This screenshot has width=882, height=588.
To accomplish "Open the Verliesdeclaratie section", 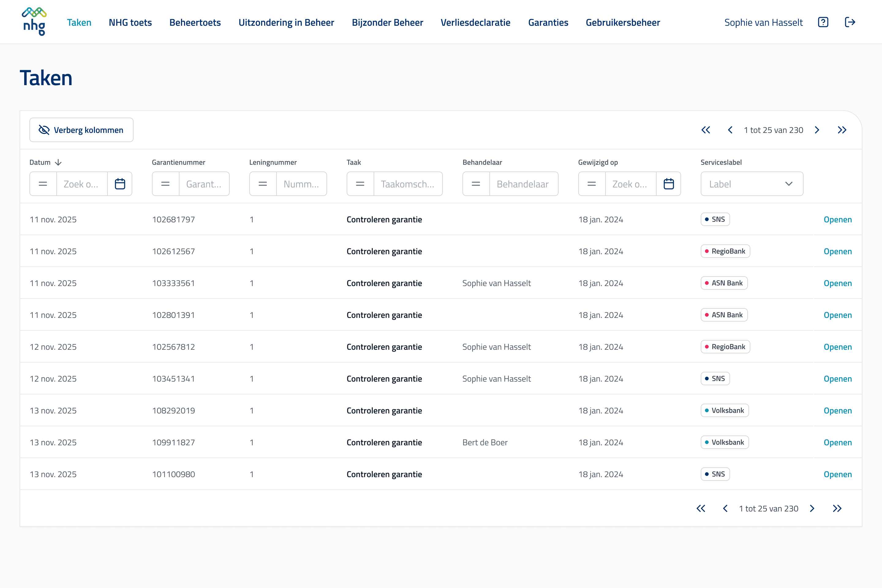I will pyautogui.click(x=475, y=22).
